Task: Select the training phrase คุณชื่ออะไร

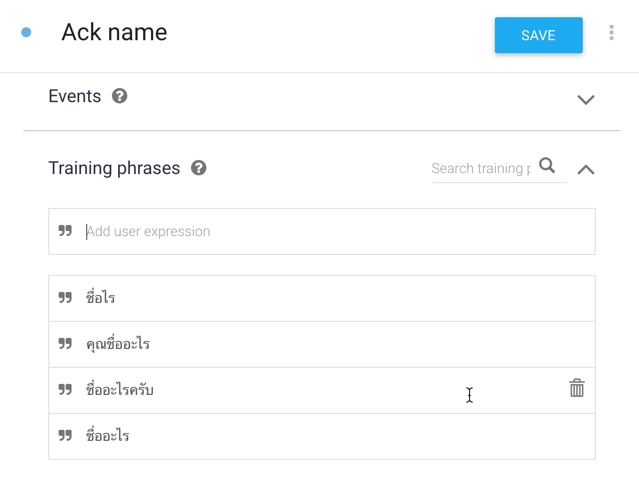Action: coord(118,344)
